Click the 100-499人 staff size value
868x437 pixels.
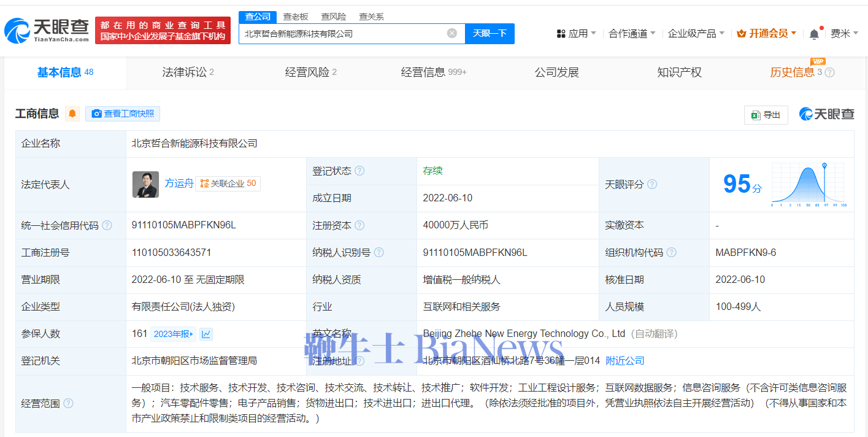(738, 307)
